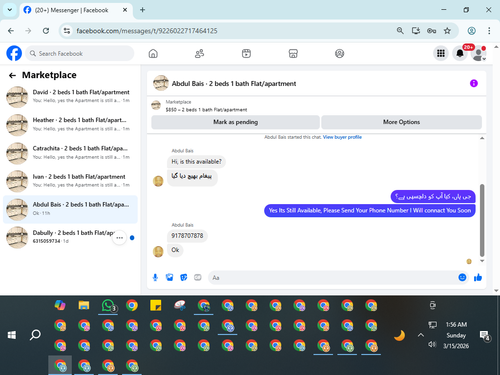This screenshot has height=375, width=500.
Task: Click the Mark as pending button
Action: click(x=235, y=122)
